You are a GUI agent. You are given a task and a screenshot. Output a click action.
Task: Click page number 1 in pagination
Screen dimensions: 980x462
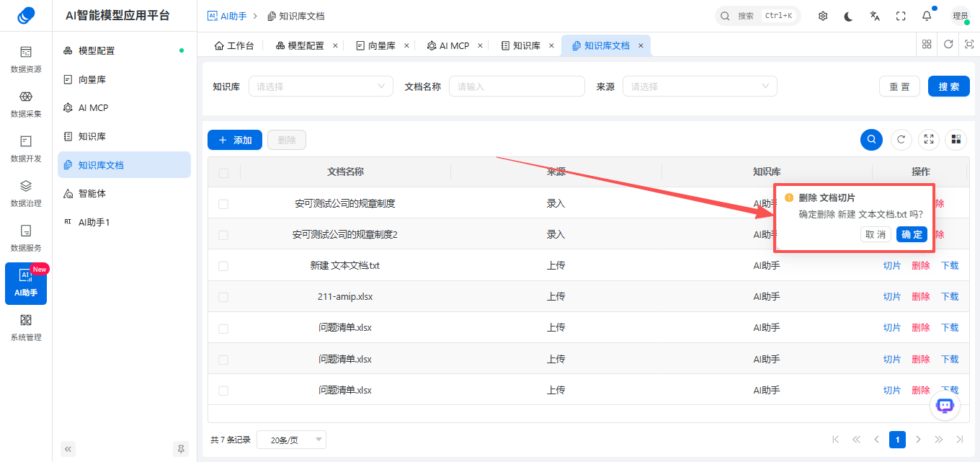897,440
